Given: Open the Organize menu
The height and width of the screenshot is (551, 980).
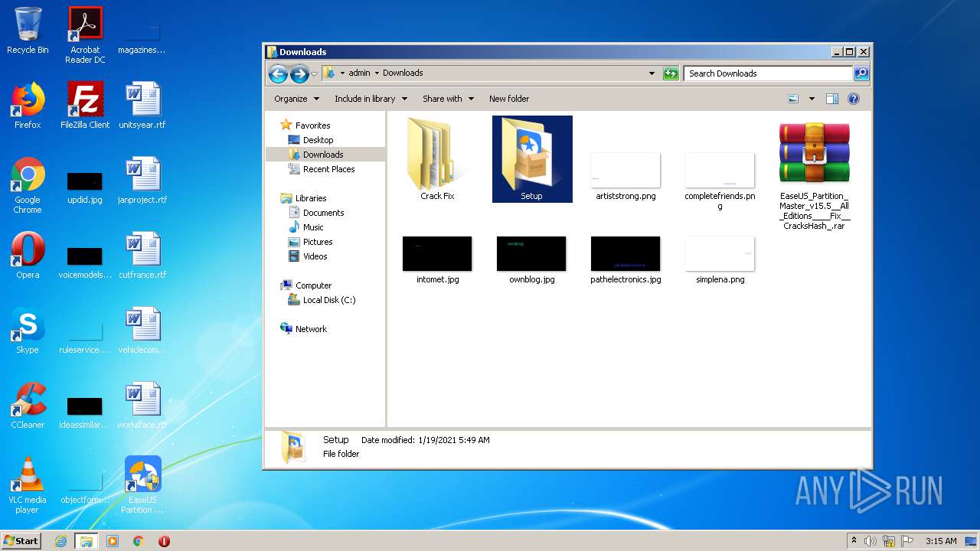Looking at the screenshot, I should coord(296,99).
